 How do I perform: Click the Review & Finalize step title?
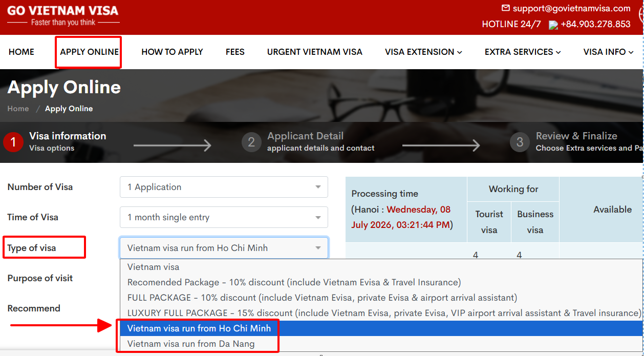click(576, 136)
